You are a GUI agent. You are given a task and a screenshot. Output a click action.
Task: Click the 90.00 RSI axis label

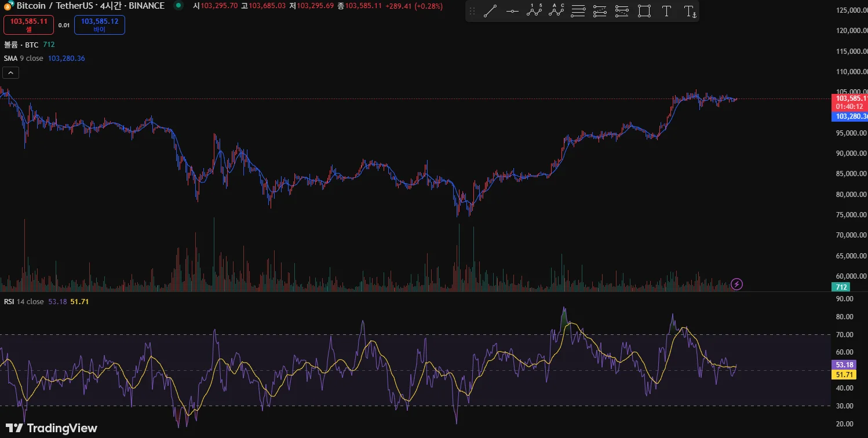(844, 299)
